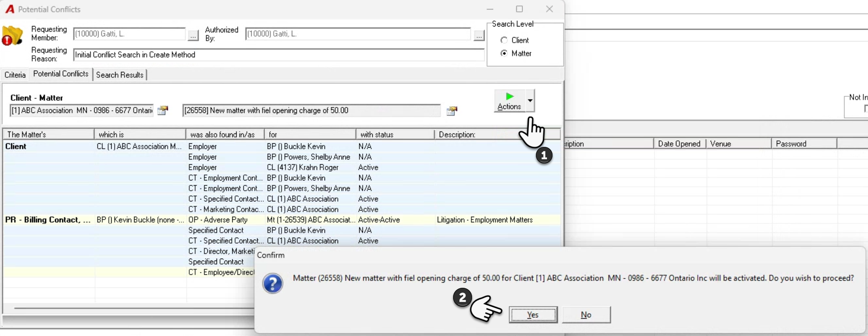The image size is (868, 336).
Task: Decline activation by clicking No
Action: pos(586,315)
